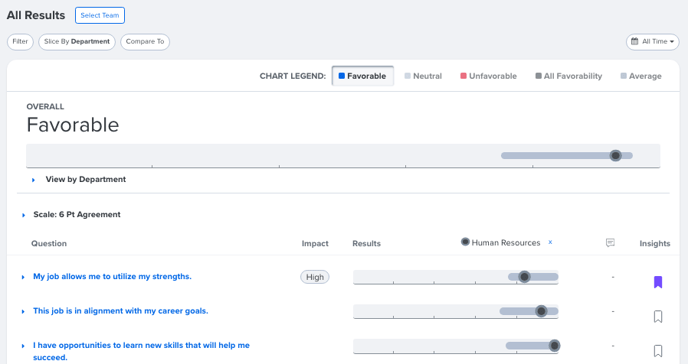This screenshot has width=688, height=364.
Task: Bookmark the career goals alignment question
Action: 658,316
